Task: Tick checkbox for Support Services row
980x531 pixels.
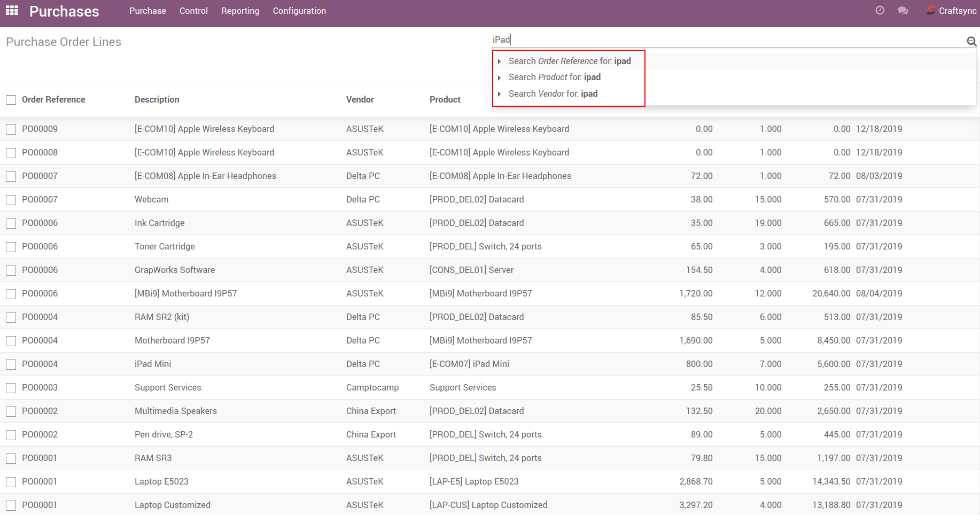Action: pos(11,388)
